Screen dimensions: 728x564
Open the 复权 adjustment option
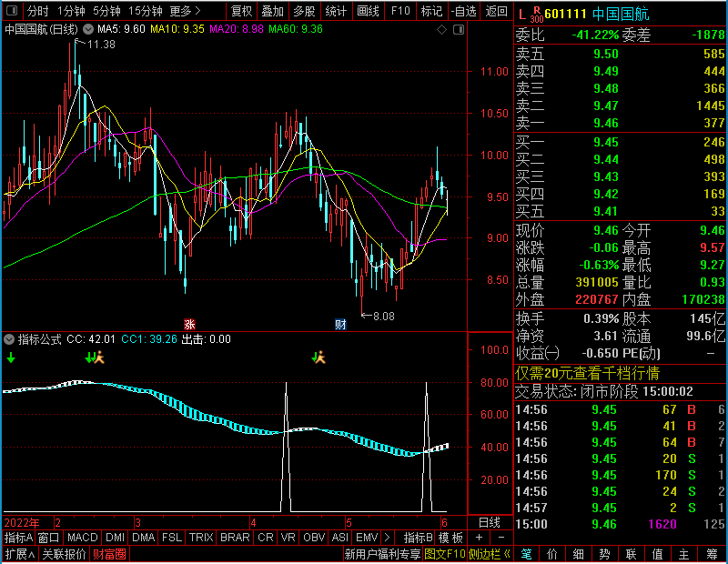[241, 11]
